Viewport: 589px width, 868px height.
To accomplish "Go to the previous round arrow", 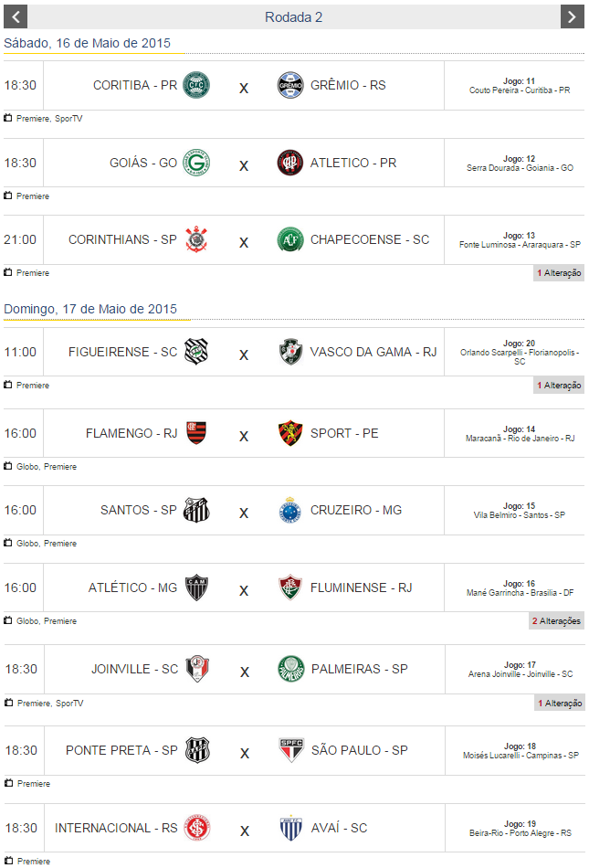I will [16, 16].
